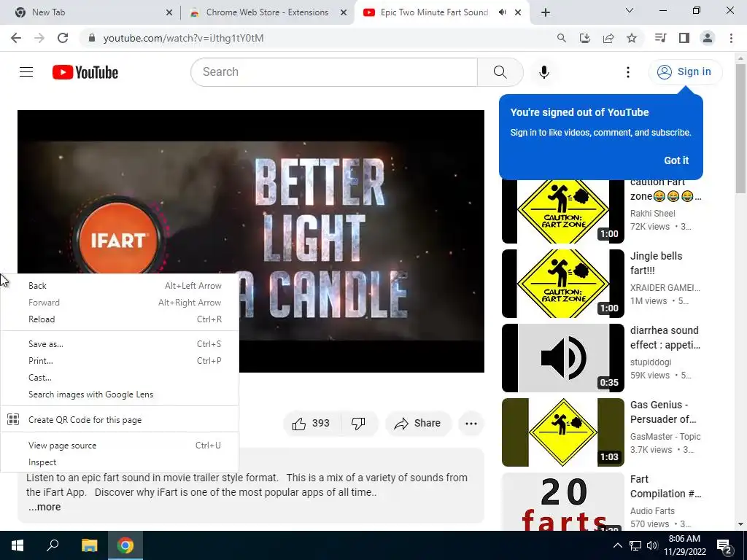Share the video

point(418,423)
